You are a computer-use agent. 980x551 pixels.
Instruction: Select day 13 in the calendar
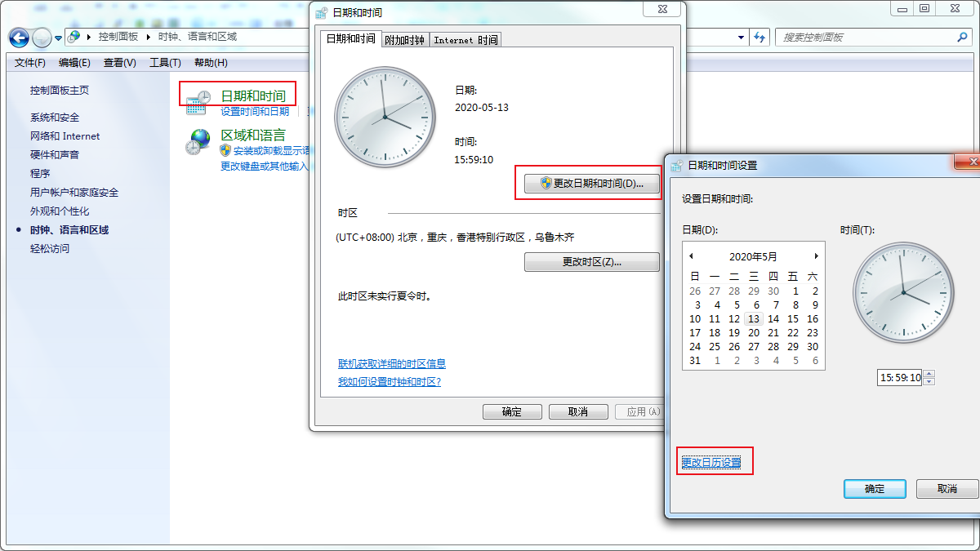pos(754,319)
